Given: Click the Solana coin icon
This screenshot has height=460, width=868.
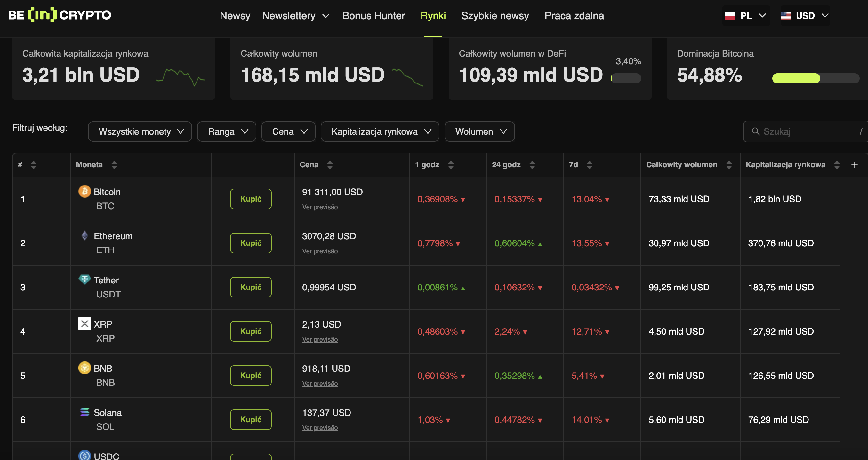Looking at the screenshot, I should point(84,412).
